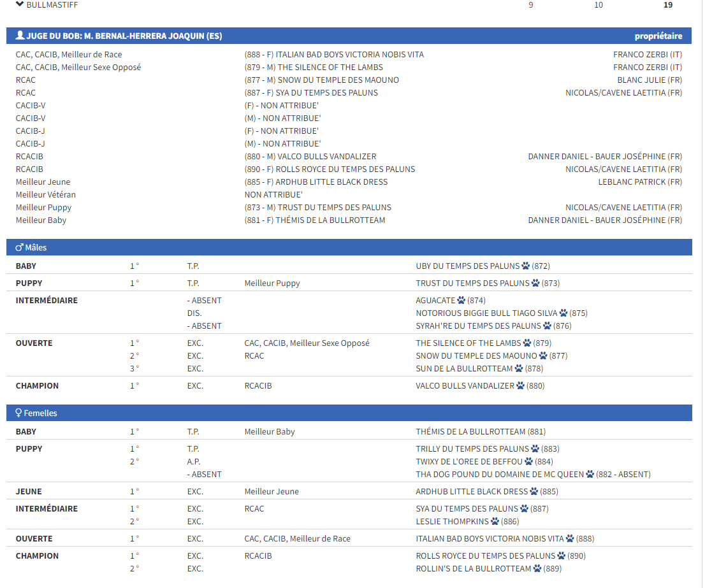Viewport: 705px width, 588px height.
Task: Click THÉMIS DE LA BULLROTTEAM (881) in Femelles
Action: pos(481,432)
